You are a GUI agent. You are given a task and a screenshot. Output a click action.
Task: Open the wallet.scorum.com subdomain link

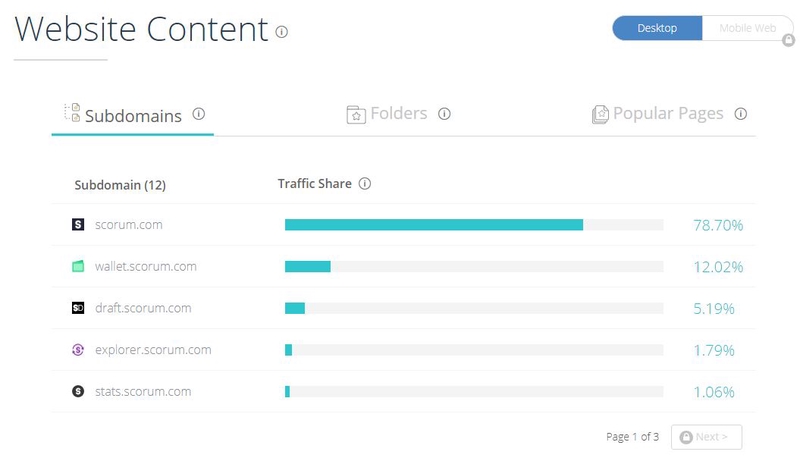coord(145,266)
